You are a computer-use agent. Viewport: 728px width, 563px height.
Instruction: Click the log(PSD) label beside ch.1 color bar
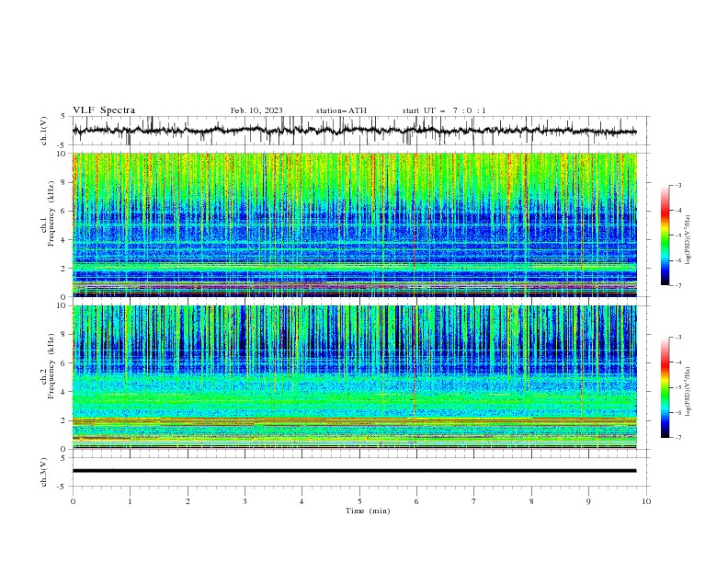coord(689,240)
